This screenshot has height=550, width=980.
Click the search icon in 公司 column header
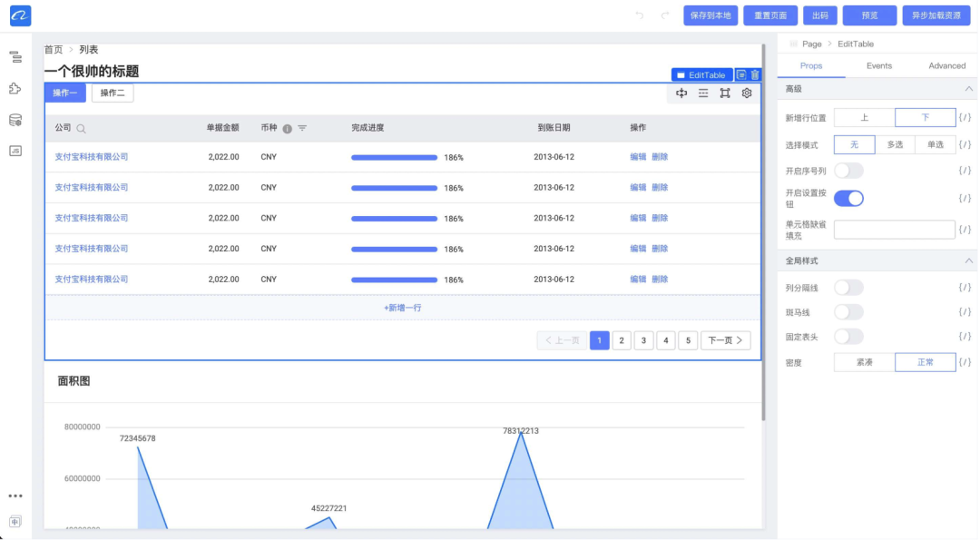click(82, 129)
